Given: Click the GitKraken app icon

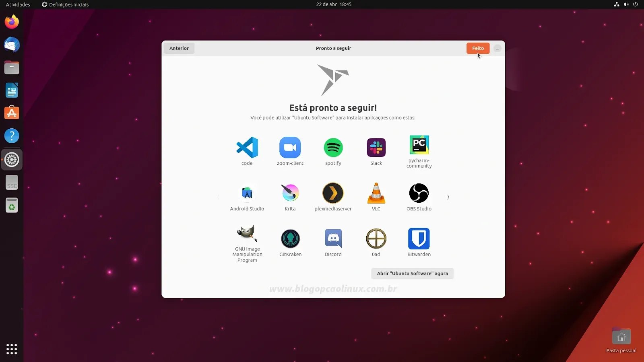Looking at the screenshot, I should [x=290, y=239].
